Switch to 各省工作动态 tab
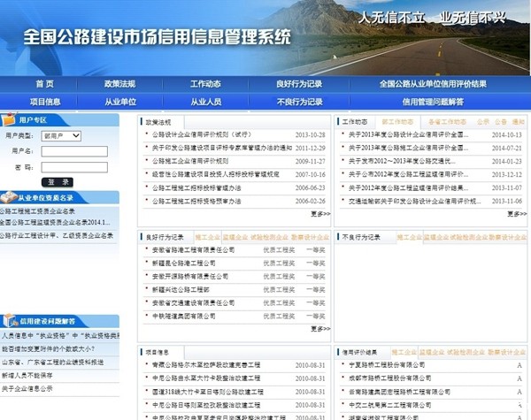531x420 pixels. pos(447,122)
